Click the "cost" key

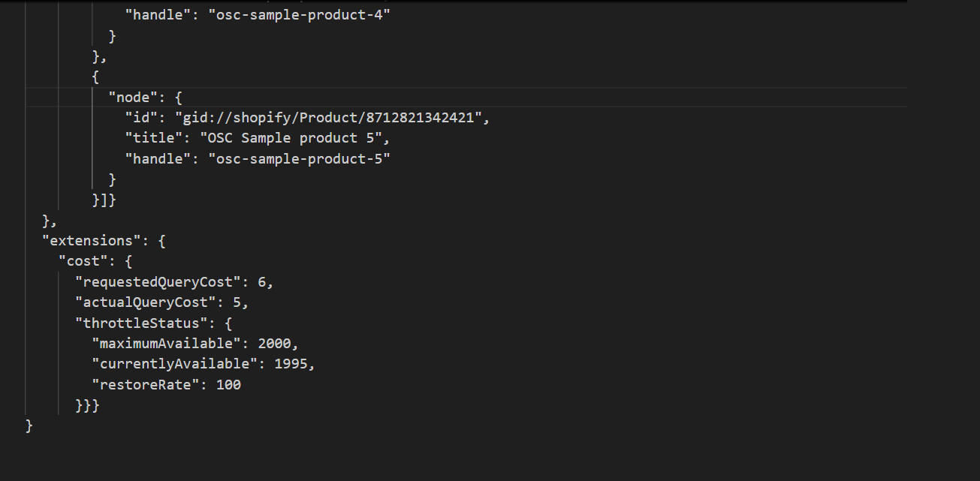(x=83, y=261)
